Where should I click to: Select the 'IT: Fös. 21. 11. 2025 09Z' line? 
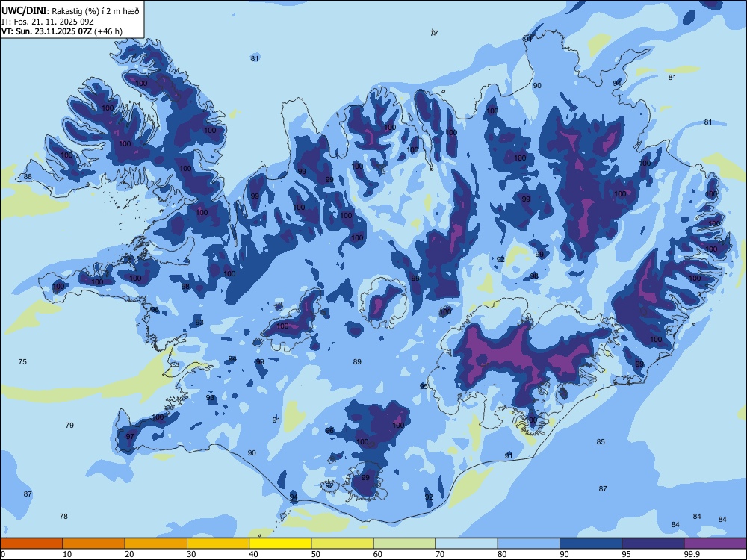[x=47, y=22]
